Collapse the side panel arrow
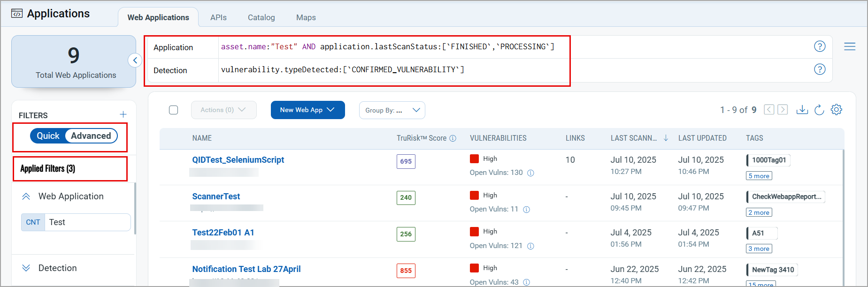 (135, 60)
